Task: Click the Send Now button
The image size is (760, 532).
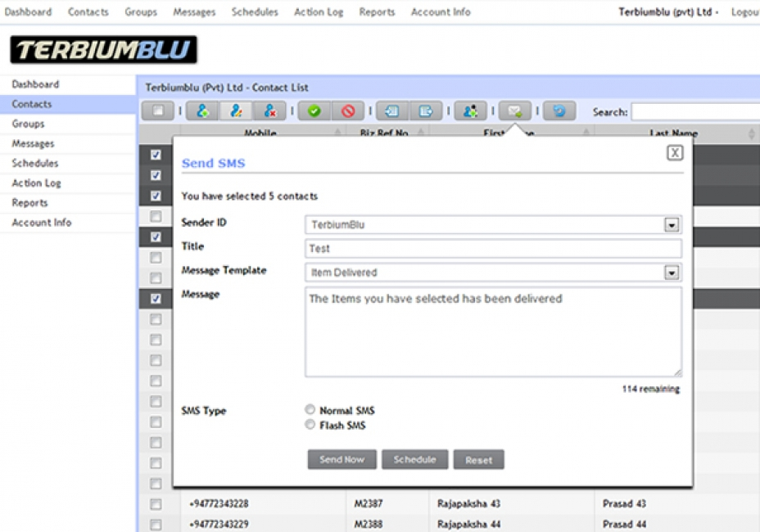Action: click(x=342, y=459)
